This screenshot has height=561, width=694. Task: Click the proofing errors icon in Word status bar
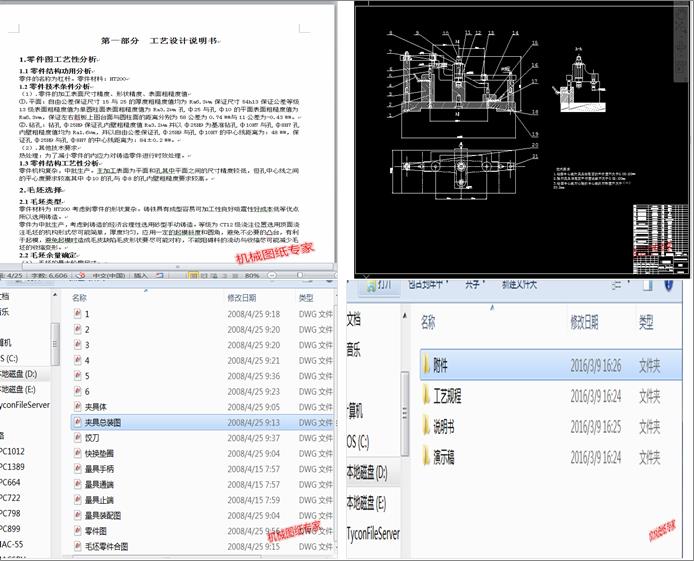click(80, 275)
